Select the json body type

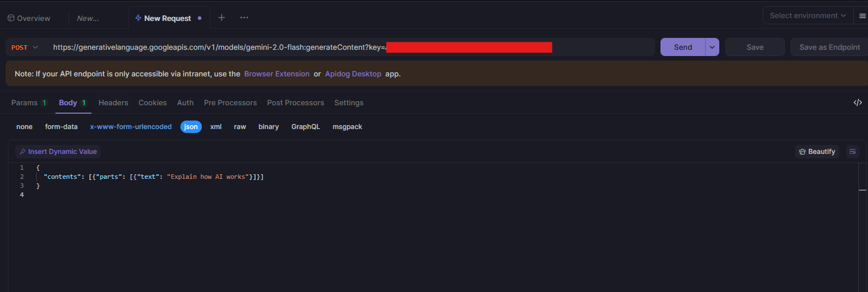coord(191,127)
